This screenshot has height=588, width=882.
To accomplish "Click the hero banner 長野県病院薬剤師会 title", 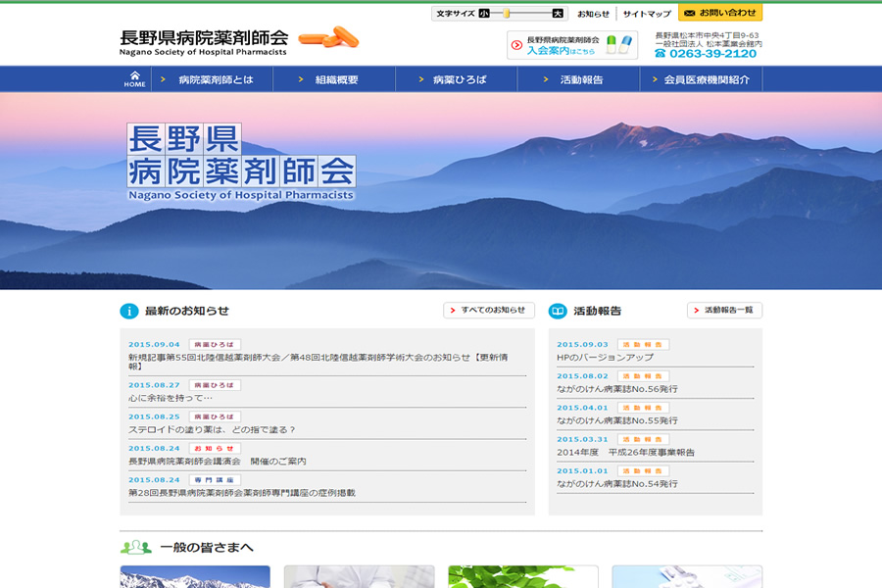I will (x=241, y=162).
